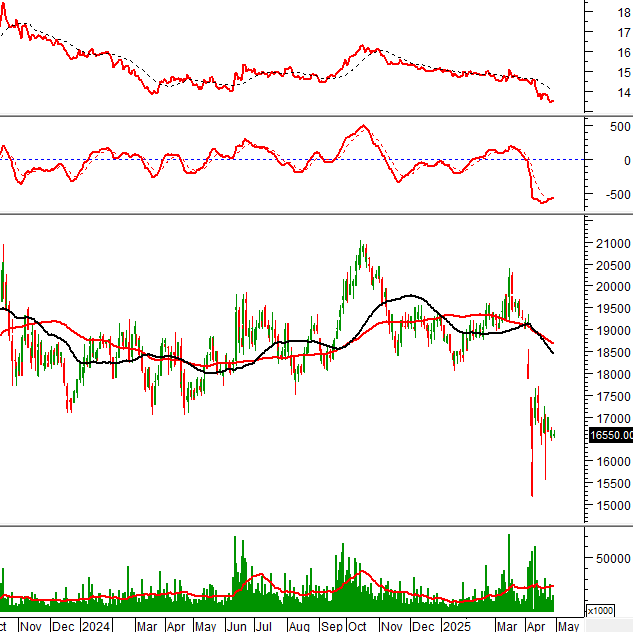Click the 16 label on top panel axis

[x=624, y=52]
